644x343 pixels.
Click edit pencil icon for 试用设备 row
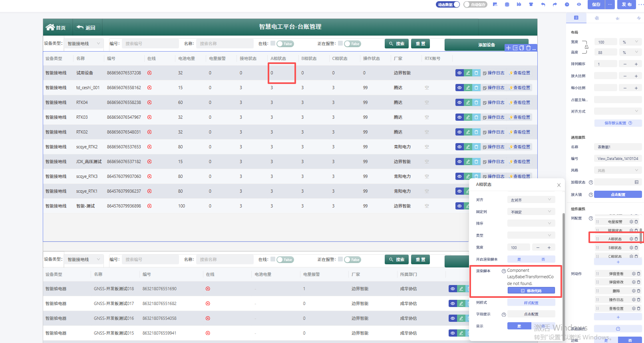tap(468, 73)
